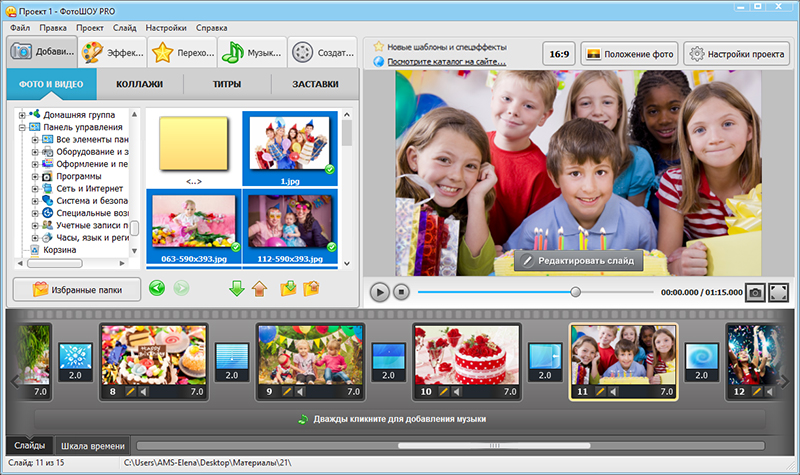800x475 pixels.
Task: Click the music note icon in the music track
Action: point(303,419)
